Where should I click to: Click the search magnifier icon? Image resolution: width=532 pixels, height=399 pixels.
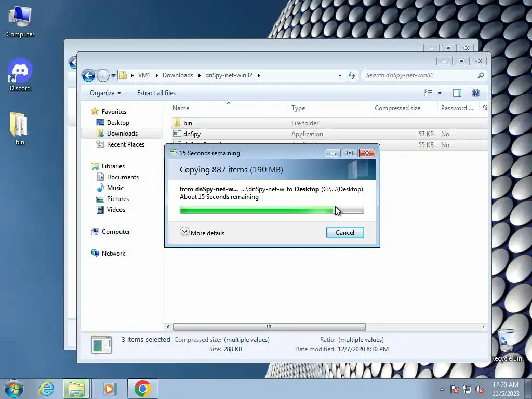tap(481, 75)
